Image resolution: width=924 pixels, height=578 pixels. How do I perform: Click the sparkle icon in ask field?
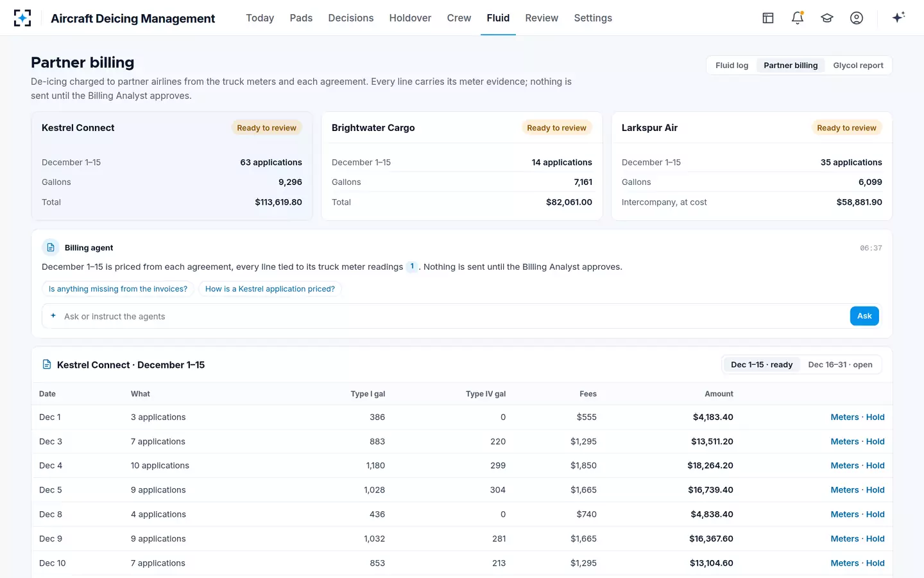pos(53,315)
